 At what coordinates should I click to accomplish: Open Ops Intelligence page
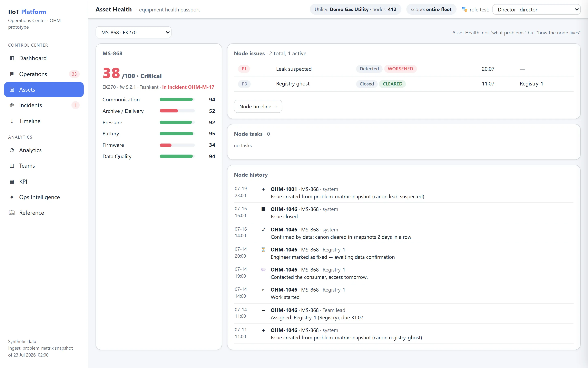44,197
